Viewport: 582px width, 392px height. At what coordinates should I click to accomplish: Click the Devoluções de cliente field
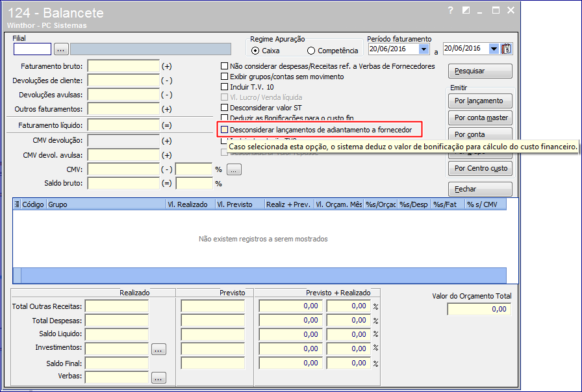(123, 80)
